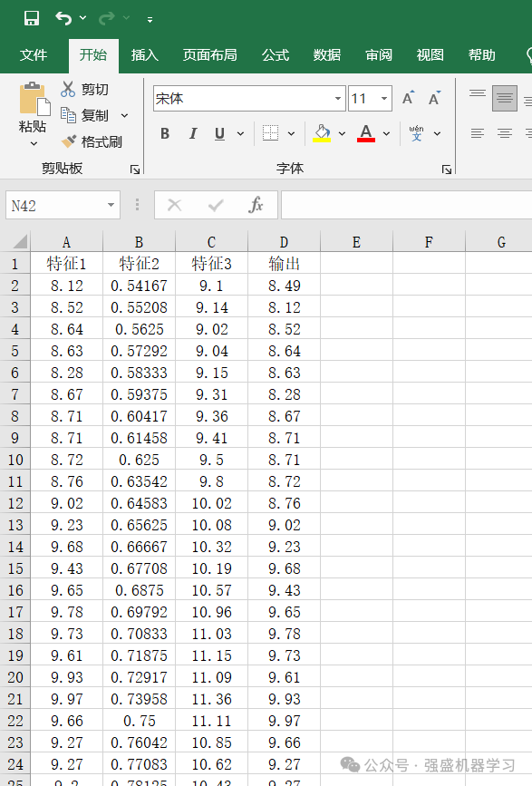
Task: Open the font name dropdown showing 宋体
Action: [249, 98]
